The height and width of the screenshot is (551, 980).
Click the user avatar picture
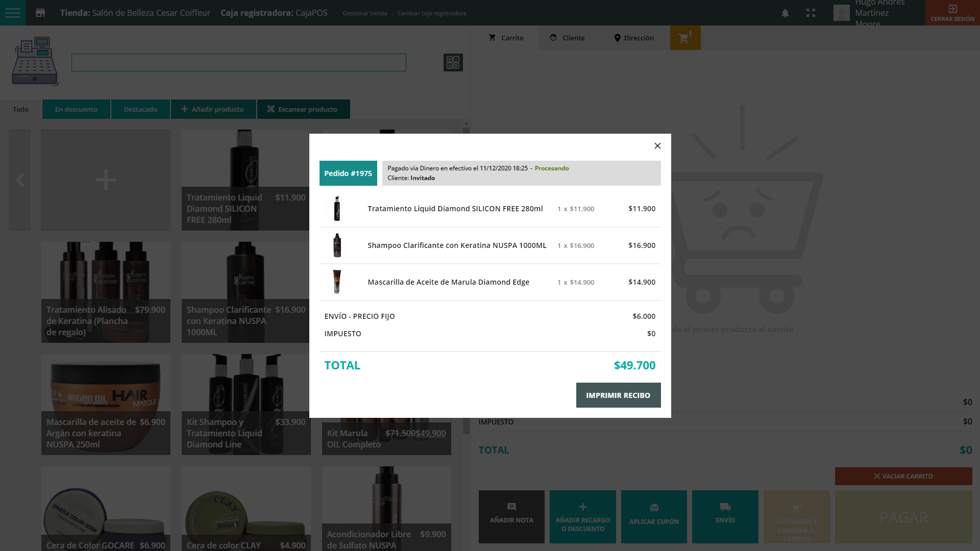[841, 13]
